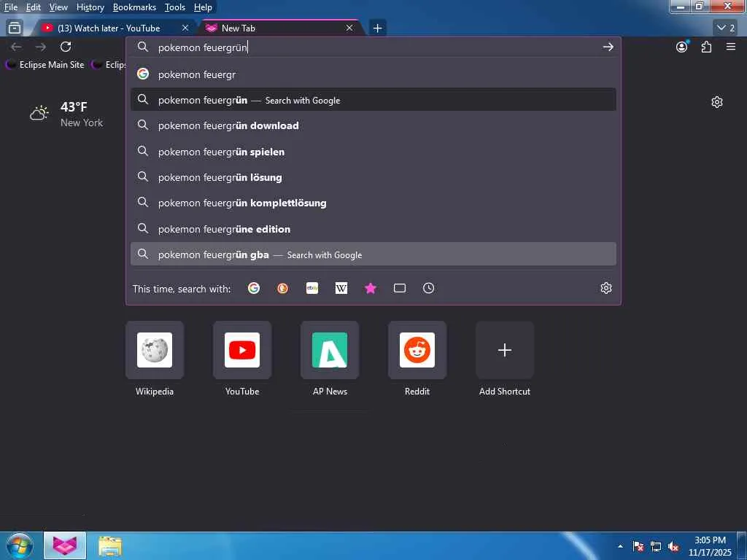
Task: Open the Action Center flag icon
Action: [x=638, y=546]
